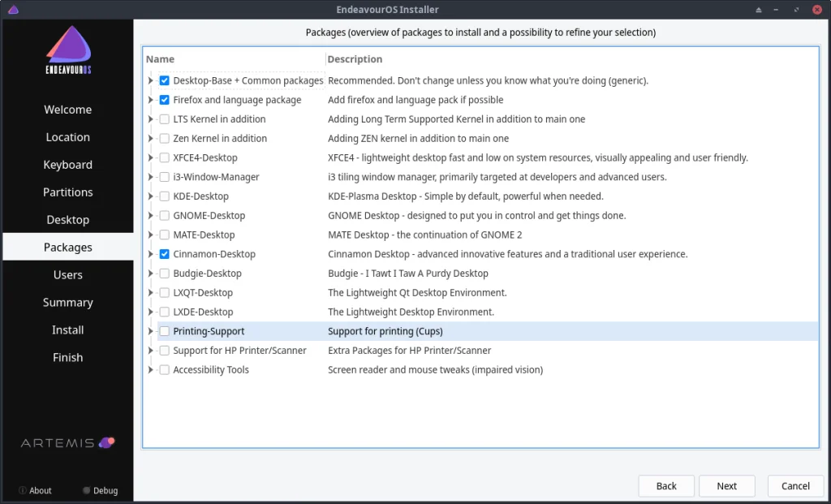Enable Zen Kernel in addition checkbox

pos(164,138)
